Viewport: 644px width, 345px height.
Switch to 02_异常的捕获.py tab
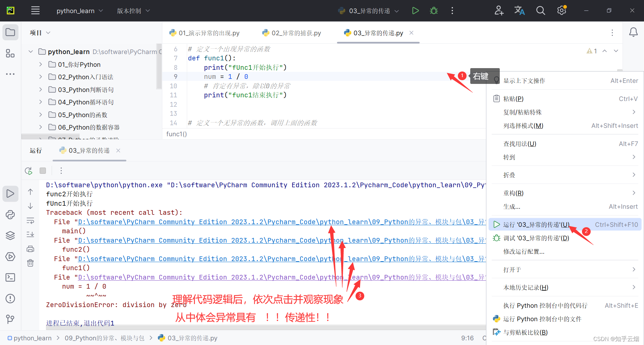(x=292, y=33)
